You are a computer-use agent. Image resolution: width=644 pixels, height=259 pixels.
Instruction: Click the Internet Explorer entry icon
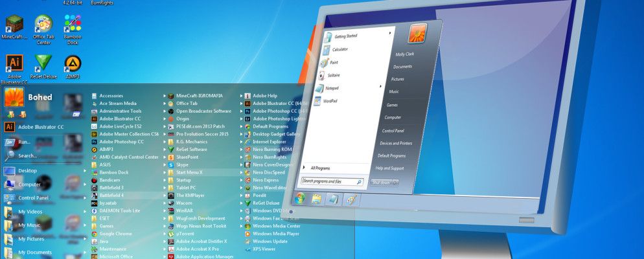tap(247, 142)
